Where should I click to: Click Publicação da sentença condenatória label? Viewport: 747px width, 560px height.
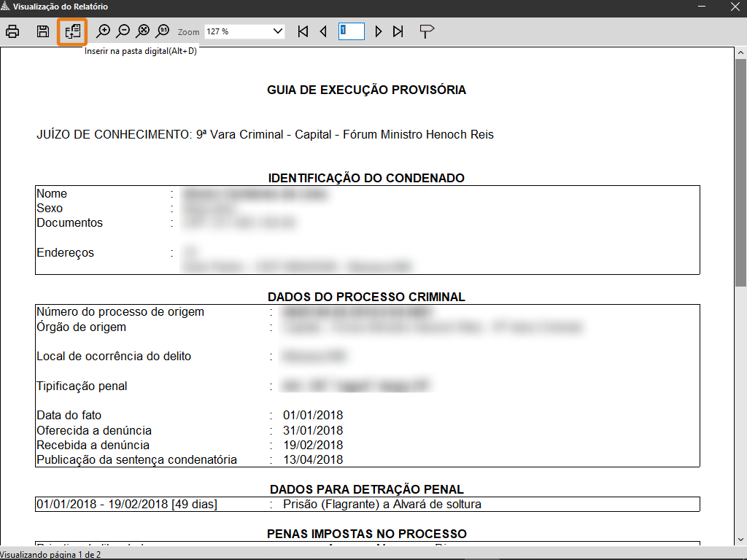(136, 460)
